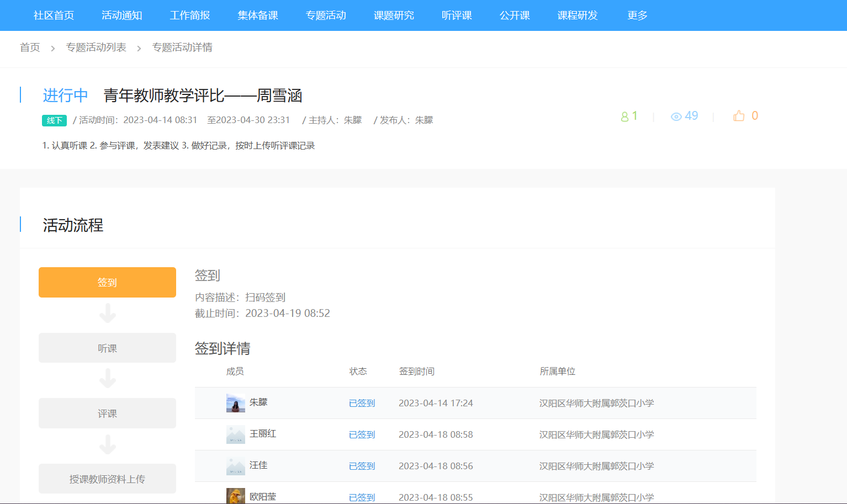Open 课程研发 navigation item
This screenshot has width=847, height=504.
[578, 15]
